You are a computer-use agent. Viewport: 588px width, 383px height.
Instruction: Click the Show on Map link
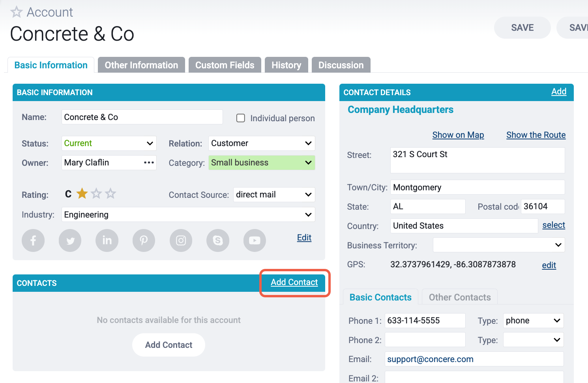tap(458, 135)
